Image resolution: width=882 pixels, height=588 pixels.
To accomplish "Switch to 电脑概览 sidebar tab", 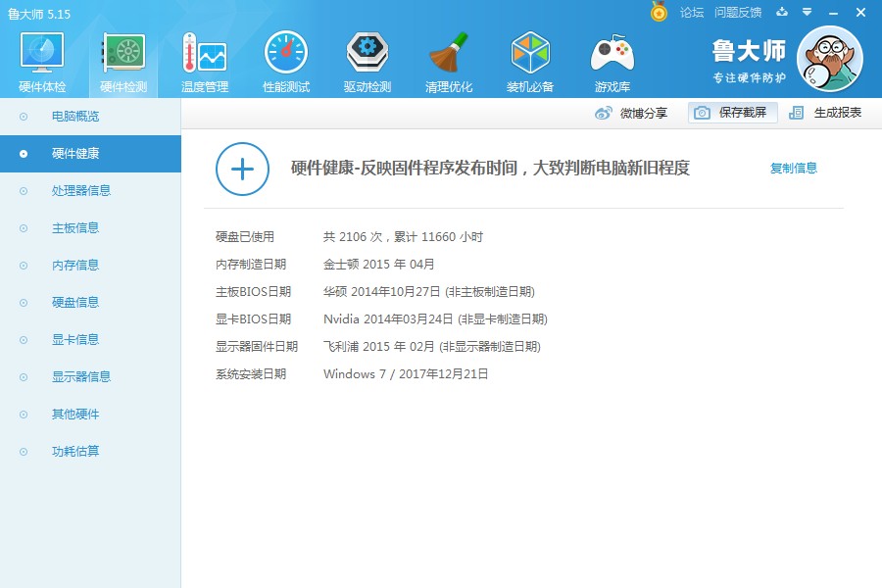I will 90,117.
